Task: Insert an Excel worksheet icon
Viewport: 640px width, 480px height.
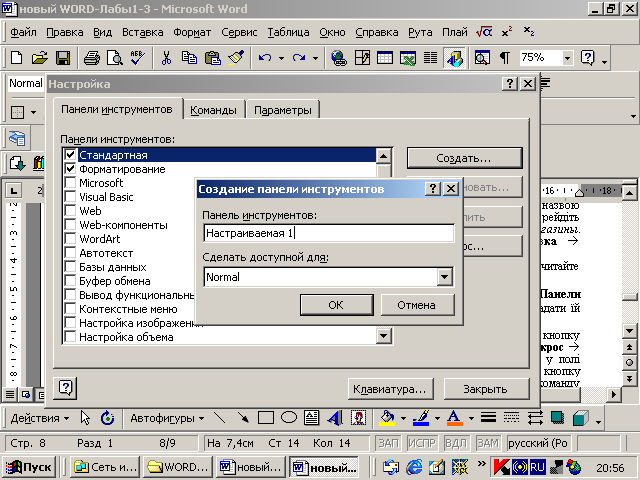Action: [x=408, y=58]
